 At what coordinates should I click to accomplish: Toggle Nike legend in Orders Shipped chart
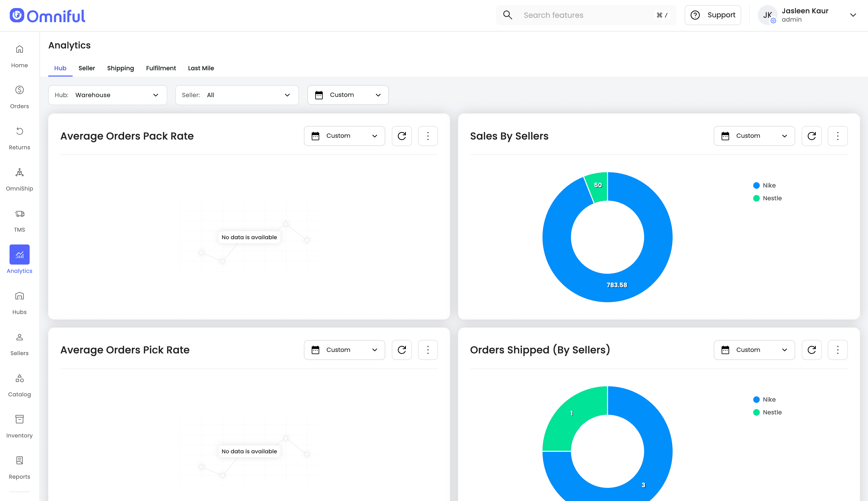tap(764, 400)
